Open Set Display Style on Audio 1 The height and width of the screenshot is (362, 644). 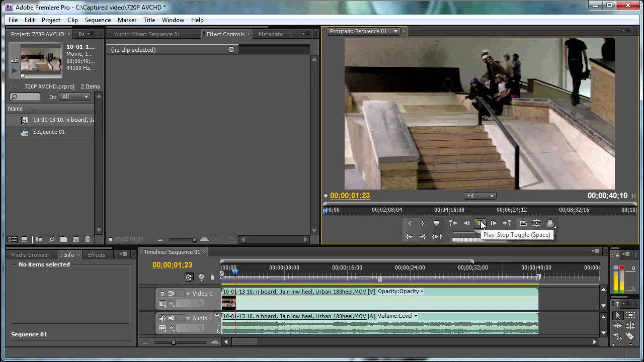click(163, 328)
